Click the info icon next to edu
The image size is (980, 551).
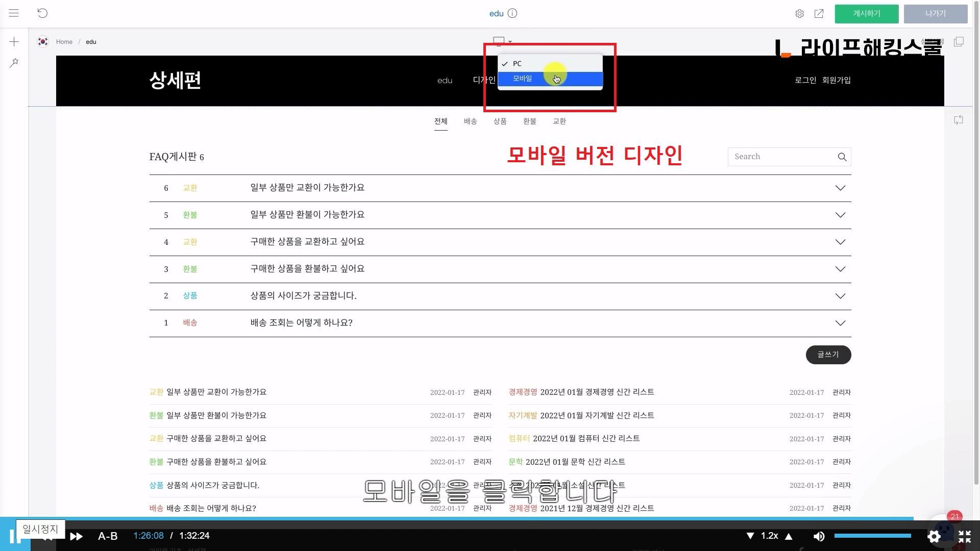pyautogui.click(x=512, y=13)
